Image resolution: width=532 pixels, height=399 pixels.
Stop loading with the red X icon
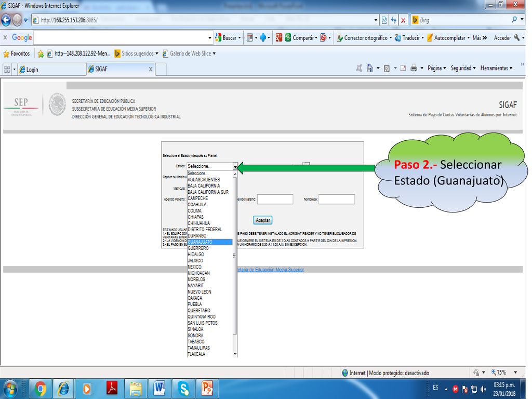[403, 20]
